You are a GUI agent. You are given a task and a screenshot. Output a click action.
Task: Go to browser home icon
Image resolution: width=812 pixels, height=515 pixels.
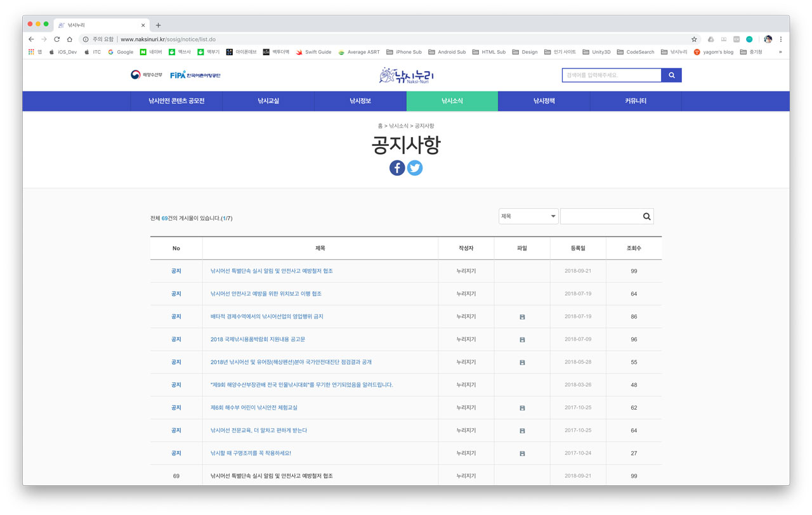coord(70,39)
